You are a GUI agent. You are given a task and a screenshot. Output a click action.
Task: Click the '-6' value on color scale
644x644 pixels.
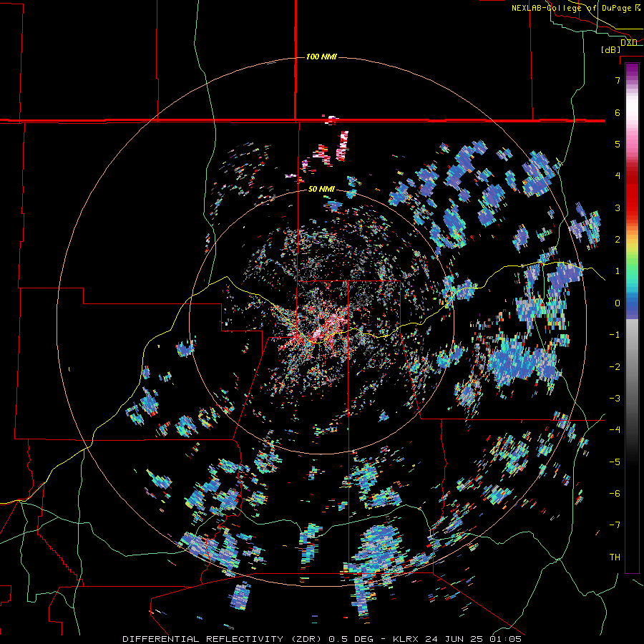pyautogui.click(x=615, y=494)
